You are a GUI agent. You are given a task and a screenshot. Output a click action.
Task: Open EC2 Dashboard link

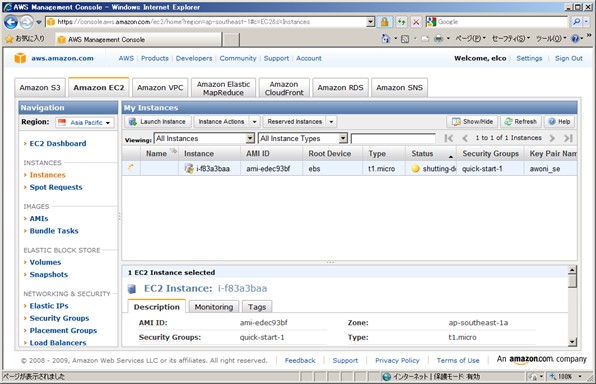[58, 143]
